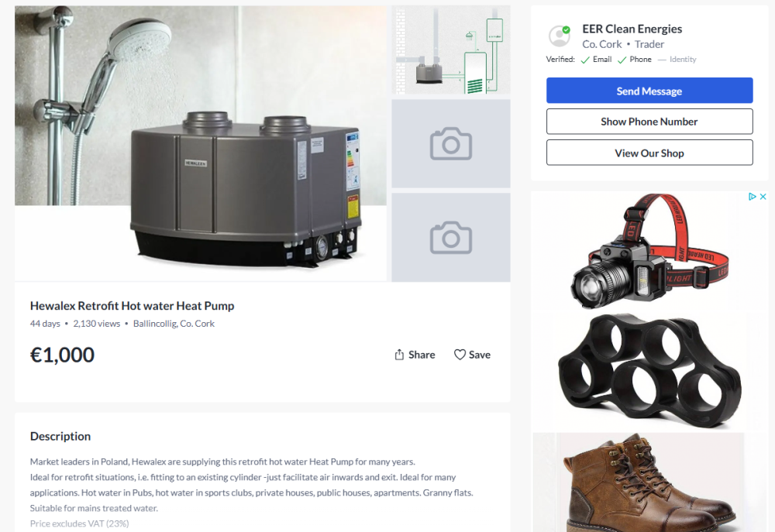Click the seller avatar icon
The height and width of the screenshot is (532, 775).
(x=560, y=36)
